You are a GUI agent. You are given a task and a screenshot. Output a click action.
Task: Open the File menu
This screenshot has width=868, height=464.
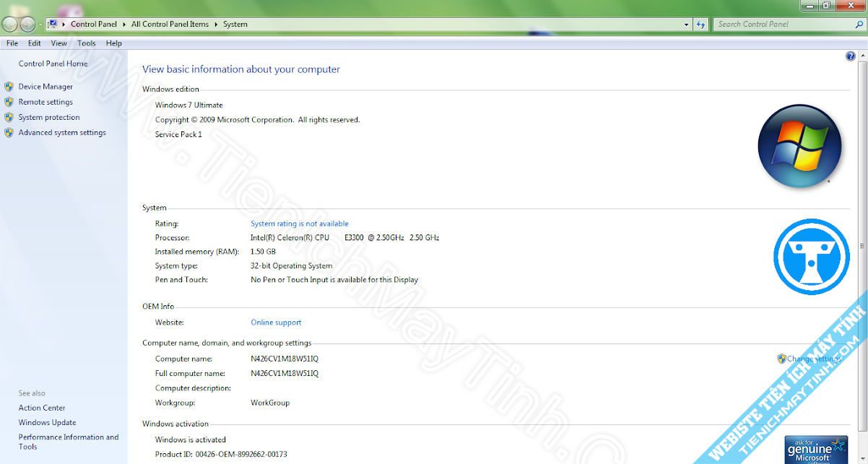pyautogui.click(x=12, y=43)
